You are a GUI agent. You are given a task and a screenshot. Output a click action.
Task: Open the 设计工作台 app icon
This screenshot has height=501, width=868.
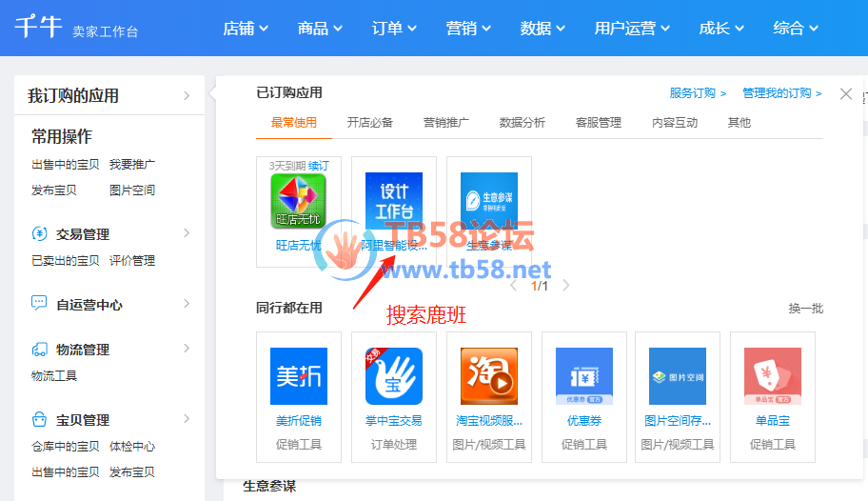coord(394,201)
